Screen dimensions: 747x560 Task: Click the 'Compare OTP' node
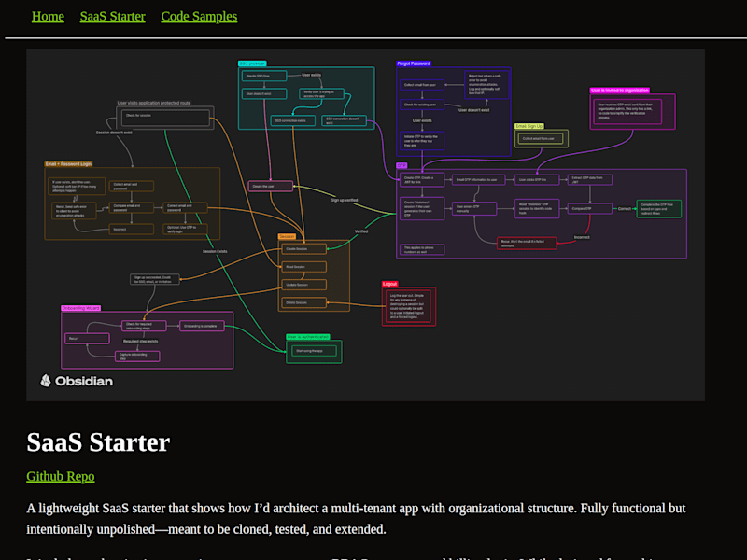click(x=590, y=208)
